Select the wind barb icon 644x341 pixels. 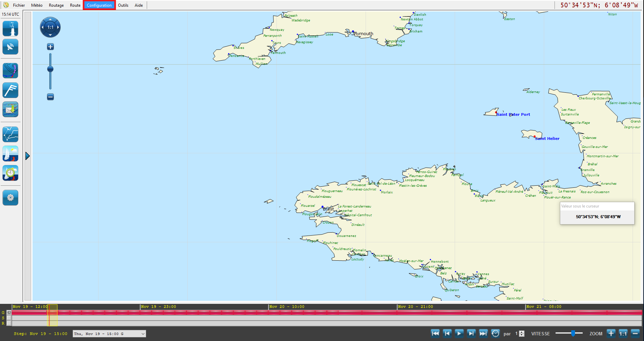pyautogui.click(x=10, y=90)
